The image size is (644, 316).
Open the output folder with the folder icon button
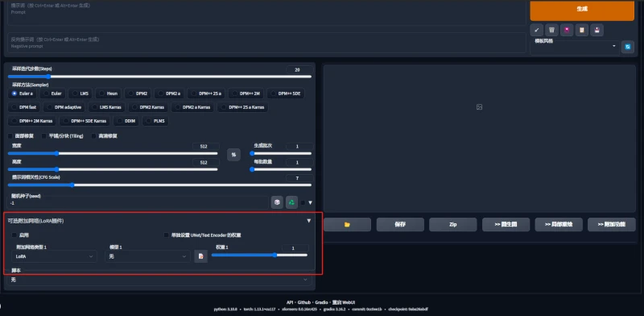[348, 225]
